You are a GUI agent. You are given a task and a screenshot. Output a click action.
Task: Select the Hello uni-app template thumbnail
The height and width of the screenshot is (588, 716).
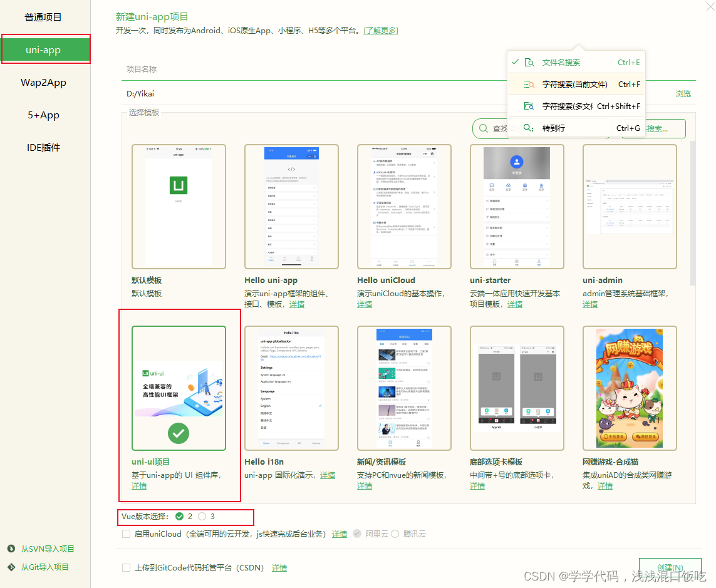pyautogui.click(x=291, y=207)
